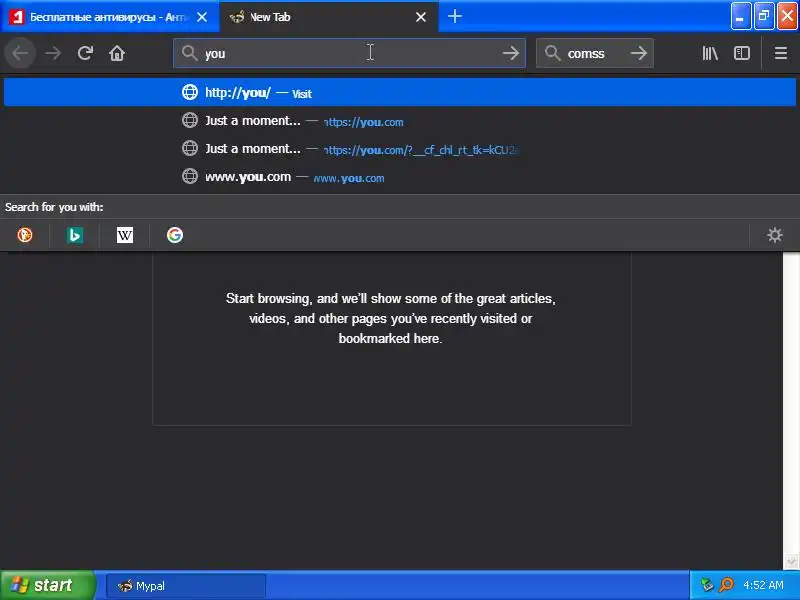800x600 pixels.
Task: Search with Google engine icon
Action: [x=174, y=235]
